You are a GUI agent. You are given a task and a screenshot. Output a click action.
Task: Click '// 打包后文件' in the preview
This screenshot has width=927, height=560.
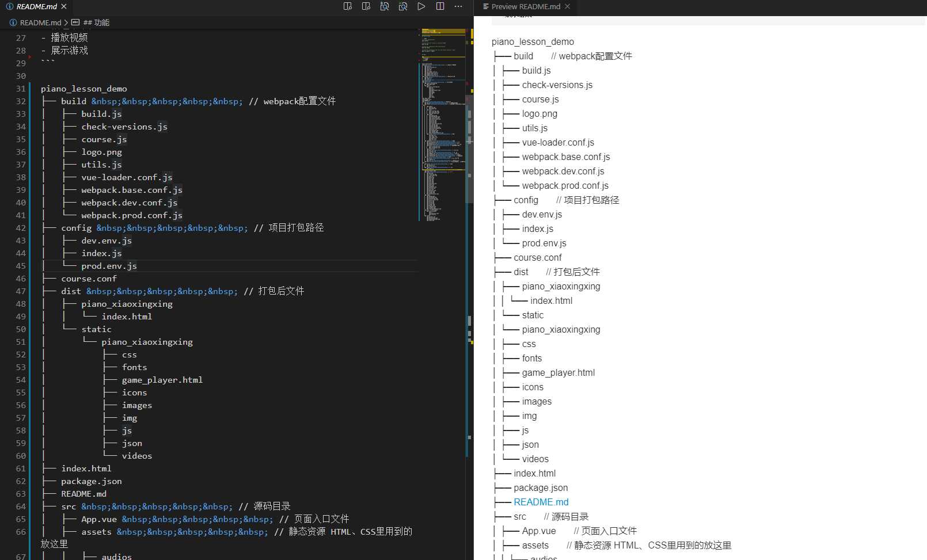tap(573, 272)
